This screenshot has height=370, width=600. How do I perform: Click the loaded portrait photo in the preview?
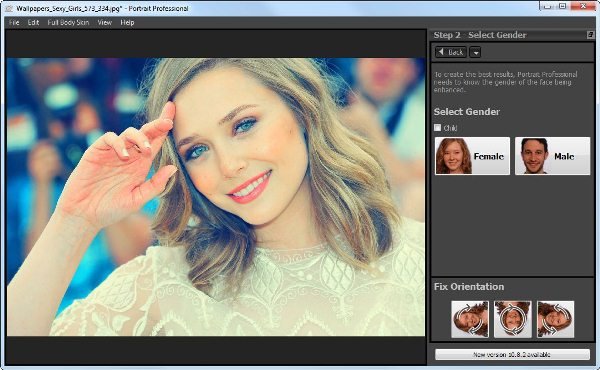(216, 197)
